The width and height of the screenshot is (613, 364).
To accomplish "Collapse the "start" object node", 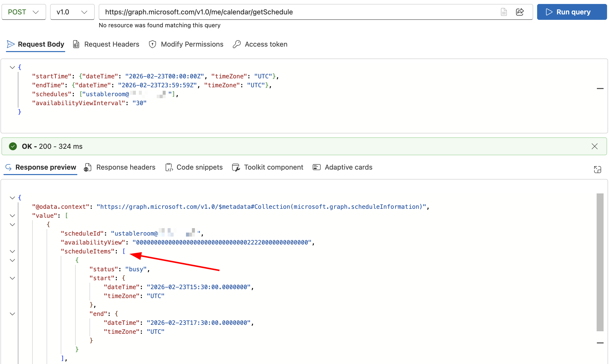I will [x=12, y=278].
